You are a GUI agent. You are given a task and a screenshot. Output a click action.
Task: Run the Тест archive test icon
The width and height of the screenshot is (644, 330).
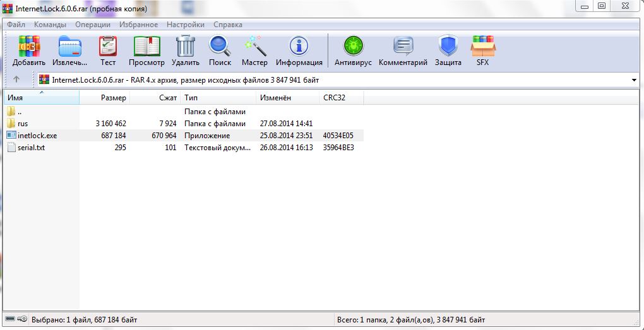pyautogui.click(x=108, y=48)
